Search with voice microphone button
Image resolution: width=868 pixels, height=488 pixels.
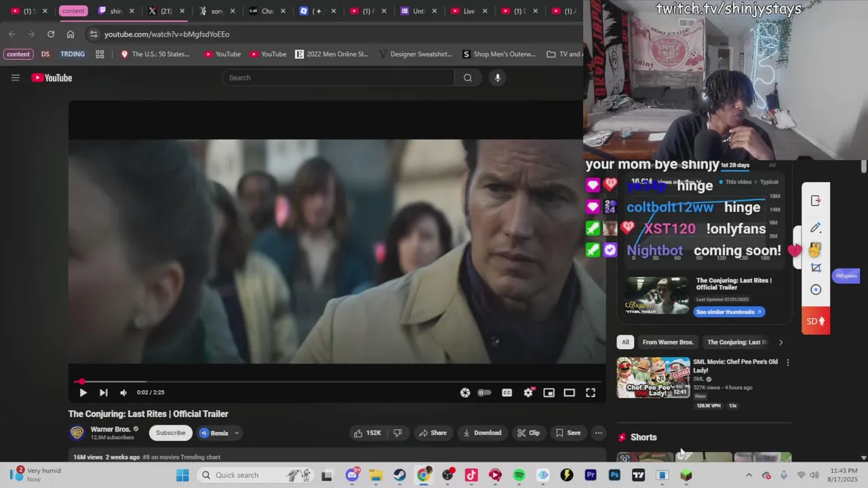(x=497, y=78)
